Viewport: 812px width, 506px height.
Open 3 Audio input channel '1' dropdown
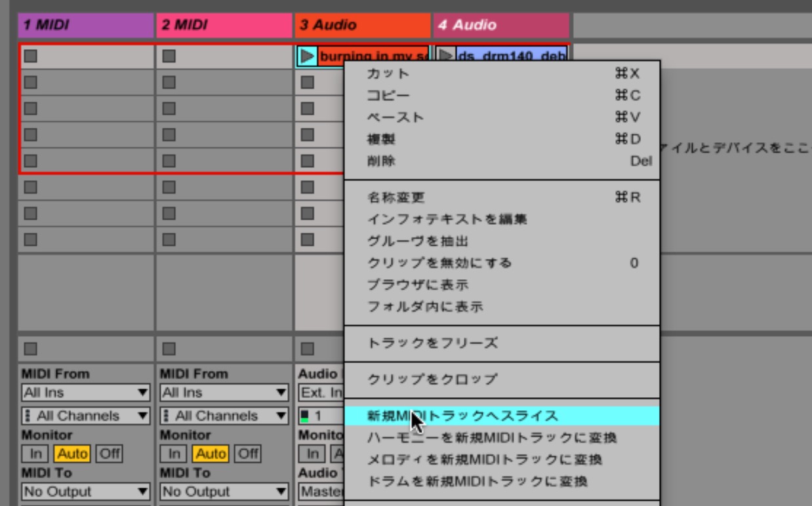point(321,416)
